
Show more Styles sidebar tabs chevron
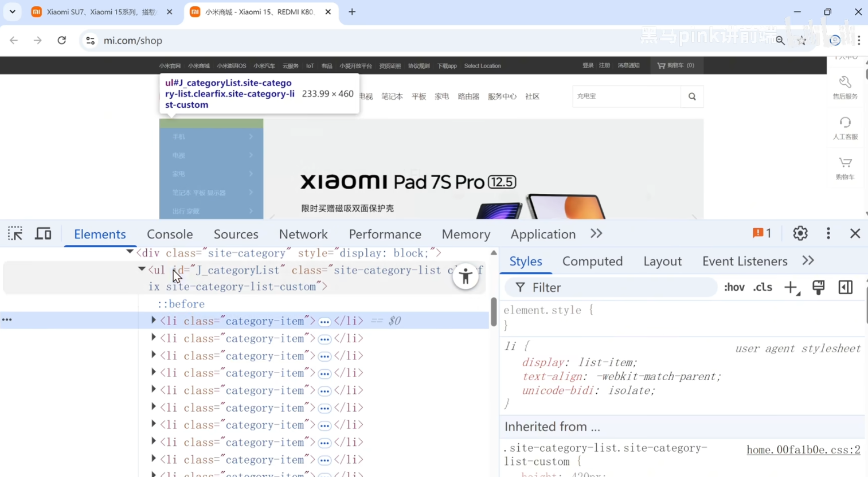coord(808,261)
